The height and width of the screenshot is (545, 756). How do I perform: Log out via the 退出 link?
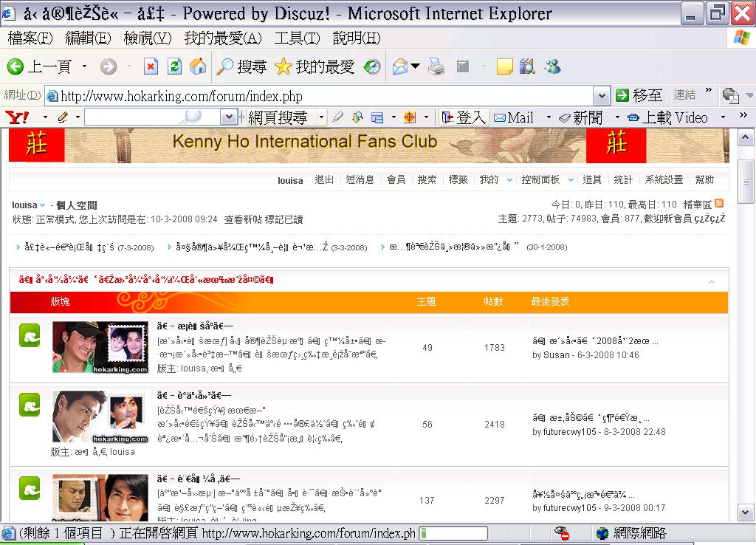click(x=324, y=180)
